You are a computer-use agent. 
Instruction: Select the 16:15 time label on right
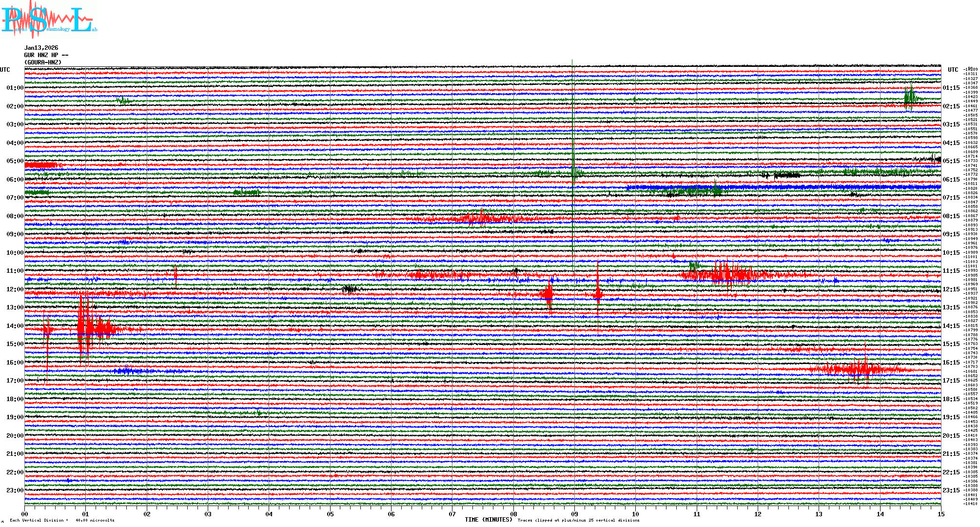click(951, 363)
